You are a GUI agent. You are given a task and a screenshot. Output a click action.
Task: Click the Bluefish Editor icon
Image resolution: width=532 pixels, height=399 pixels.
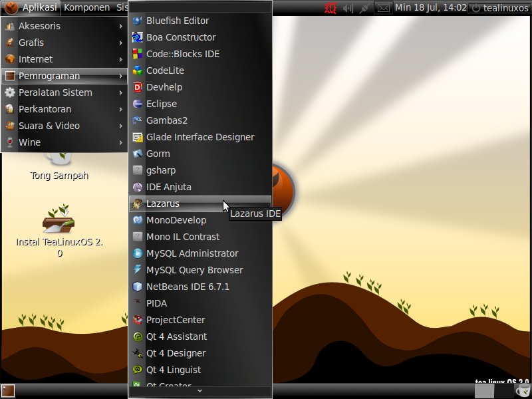pyautogui.click(x=138, y=21)
